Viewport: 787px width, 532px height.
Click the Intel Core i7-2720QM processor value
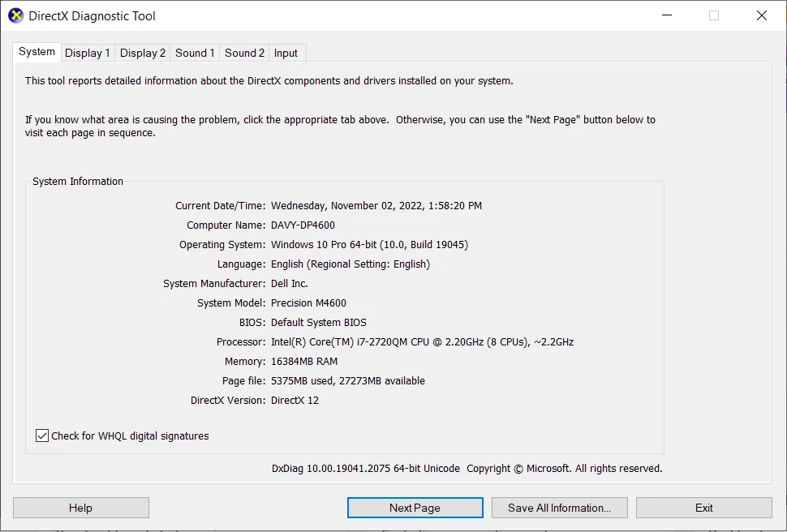[x=422, y=342]
